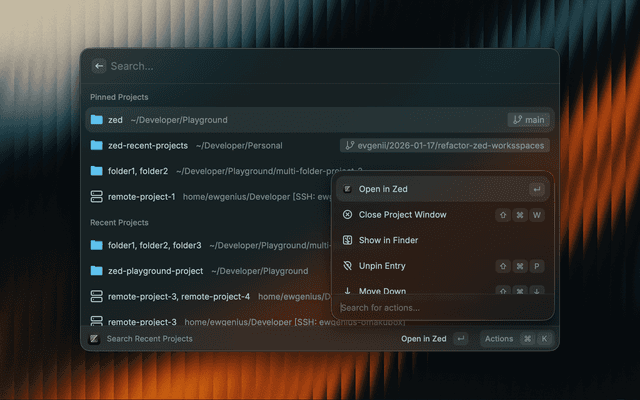Click the top Search input field

tap(300, 66)
